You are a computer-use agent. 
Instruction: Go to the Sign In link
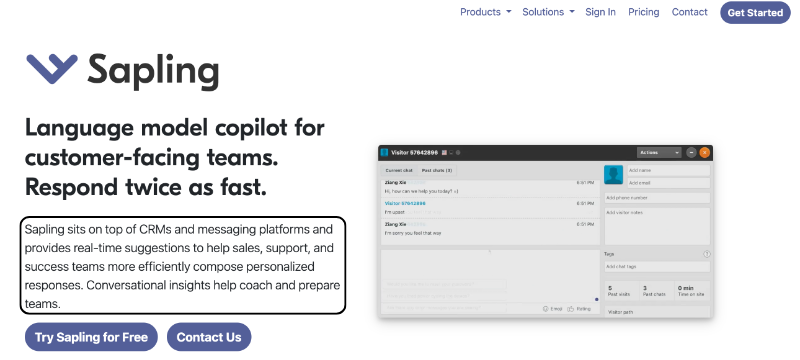point(600,12)
